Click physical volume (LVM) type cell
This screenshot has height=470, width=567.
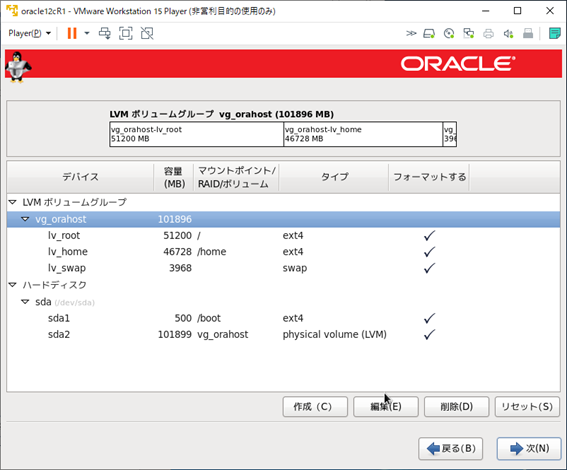tap(334, 334)
